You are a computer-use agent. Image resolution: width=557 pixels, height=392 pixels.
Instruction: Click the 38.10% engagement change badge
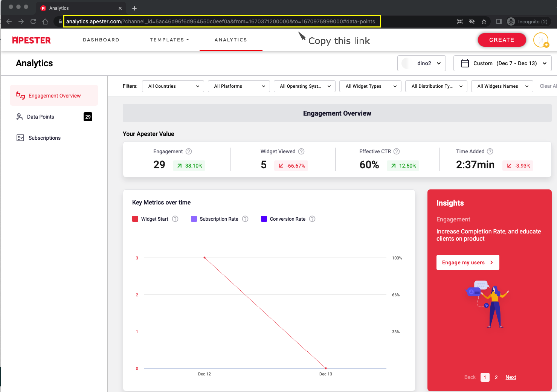189,166
